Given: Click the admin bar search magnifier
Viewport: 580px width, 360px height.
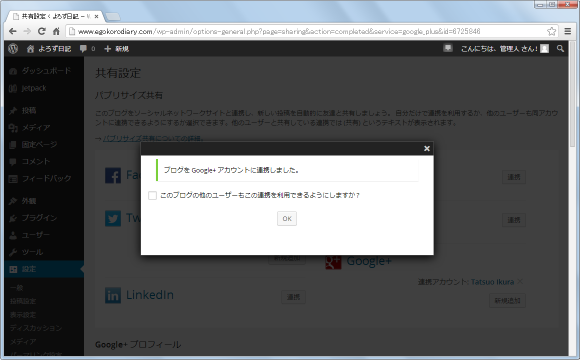Looking at the screenshot, I should 560,48.
